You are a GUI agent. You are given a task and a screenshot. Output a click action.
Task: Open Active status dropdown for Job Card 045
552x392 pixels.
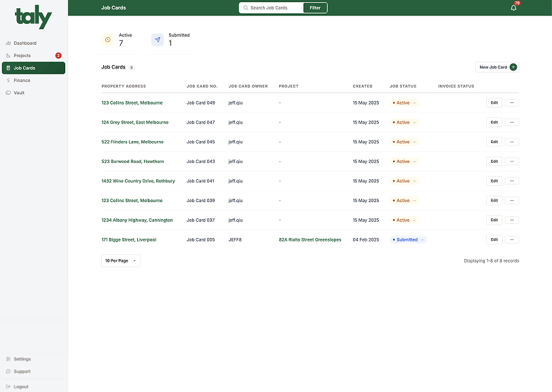405,142
